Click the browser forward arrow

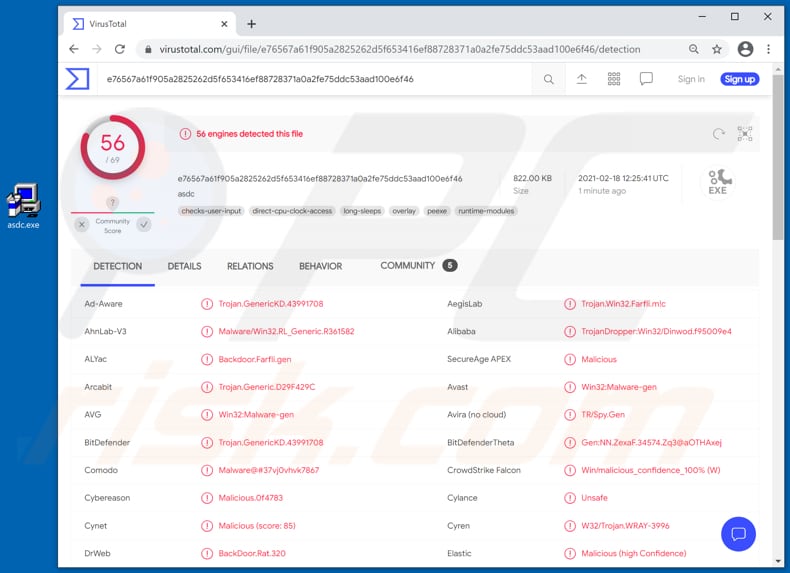(x=97, y=49)
